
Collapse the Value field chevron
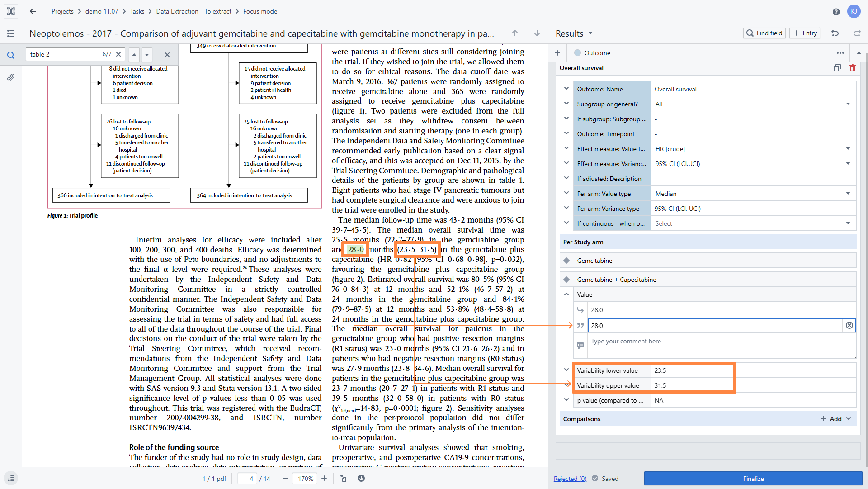[x=566, y=294]
